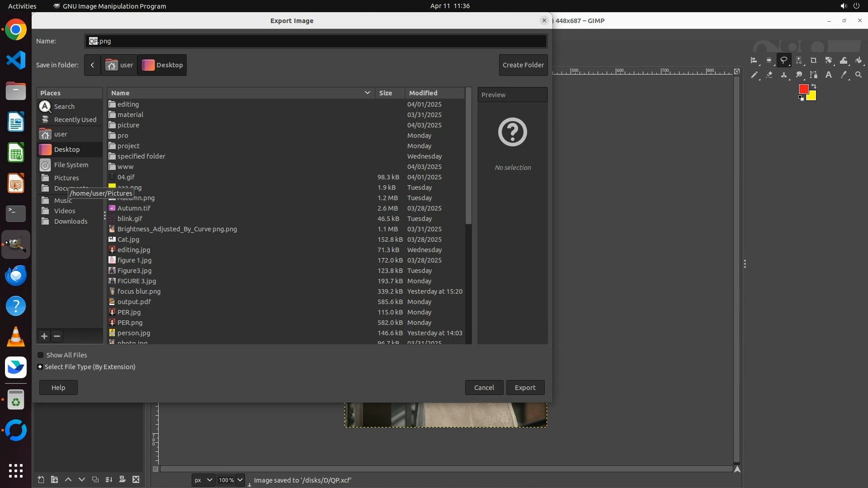The image size is (868, 488).
Task: Open Downloads in Places sidebar
Action: coord(71,221)
